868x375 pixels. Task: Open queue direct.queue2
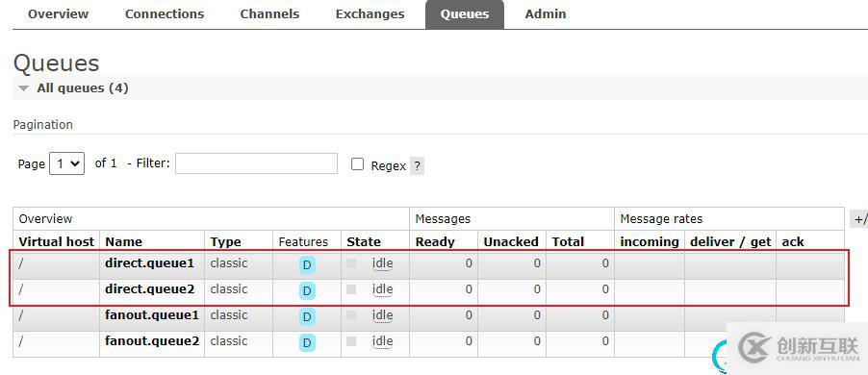click(149, 289)
